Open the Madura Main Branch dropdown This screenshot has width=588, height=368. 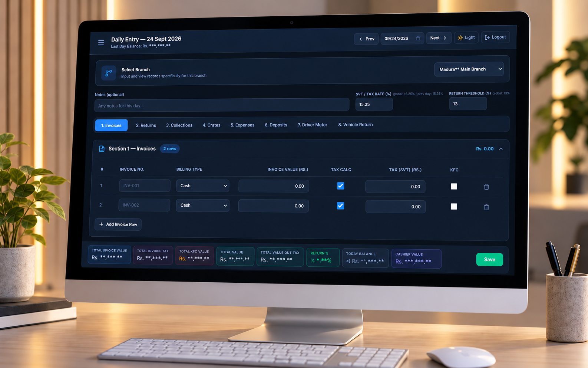pyautogui.click(x=469, y=69)
